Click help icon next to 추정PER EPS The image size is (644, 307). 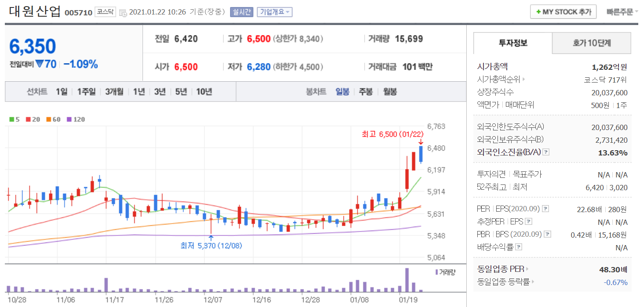(x=529, y=222)
